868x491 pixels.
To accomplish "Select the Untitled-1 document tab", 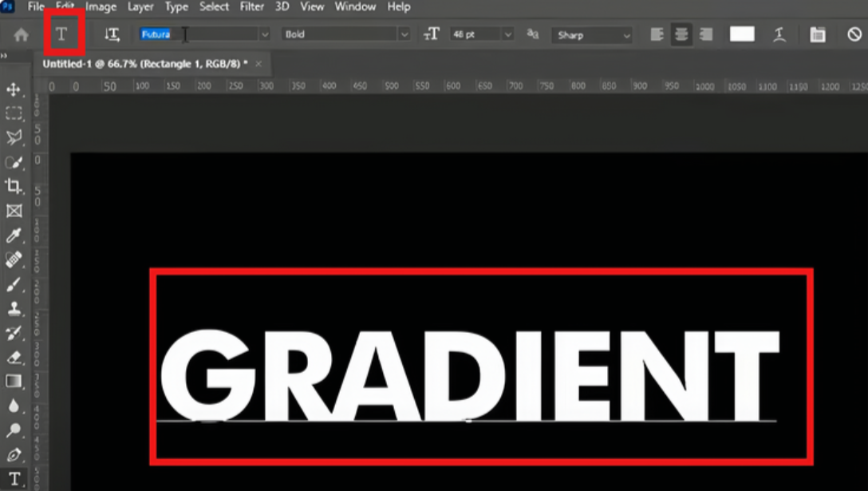I will pos(145,64).
